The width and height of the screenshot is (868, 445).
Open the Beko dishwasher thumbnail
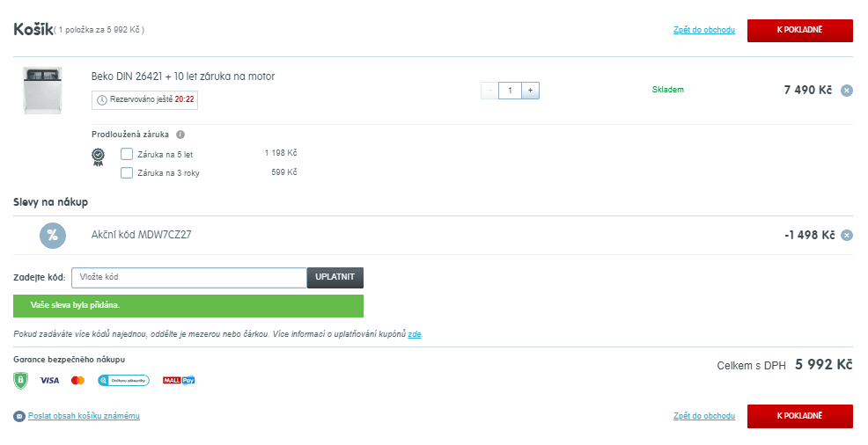[x=42, y=91]
